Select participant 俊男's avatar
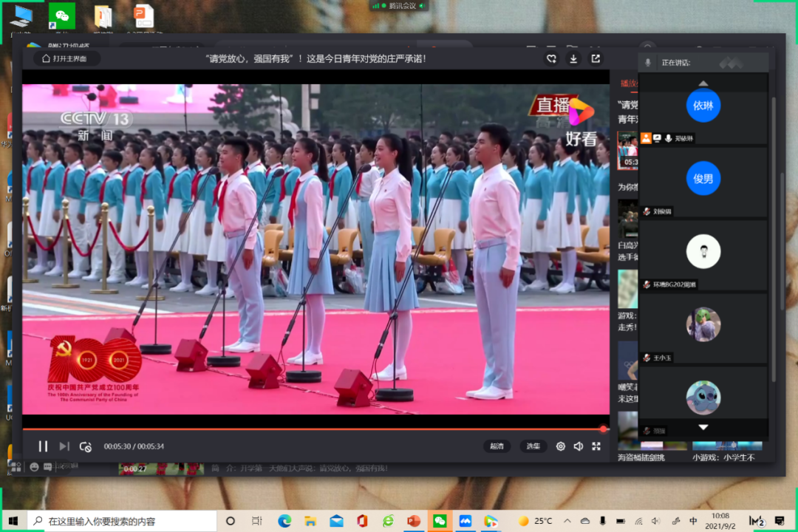The image size is (798, 532). (703, 178)
